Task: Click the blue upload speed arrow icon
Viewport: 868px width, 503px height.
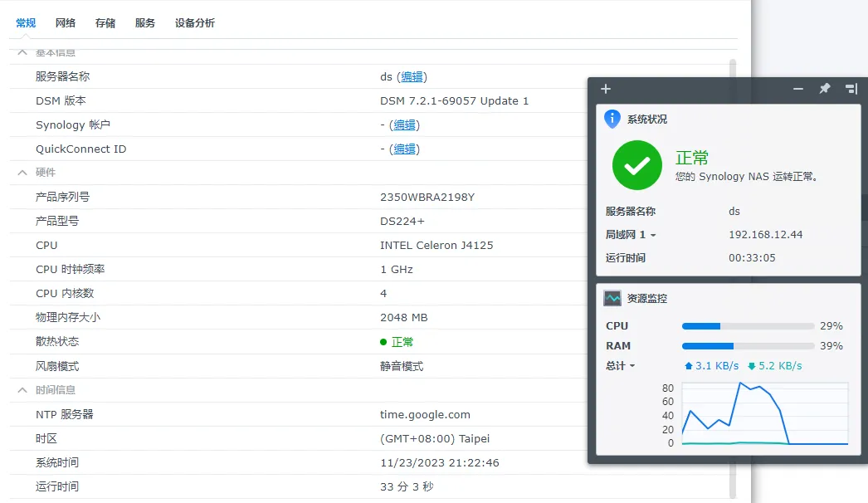Action: [688, 366]
